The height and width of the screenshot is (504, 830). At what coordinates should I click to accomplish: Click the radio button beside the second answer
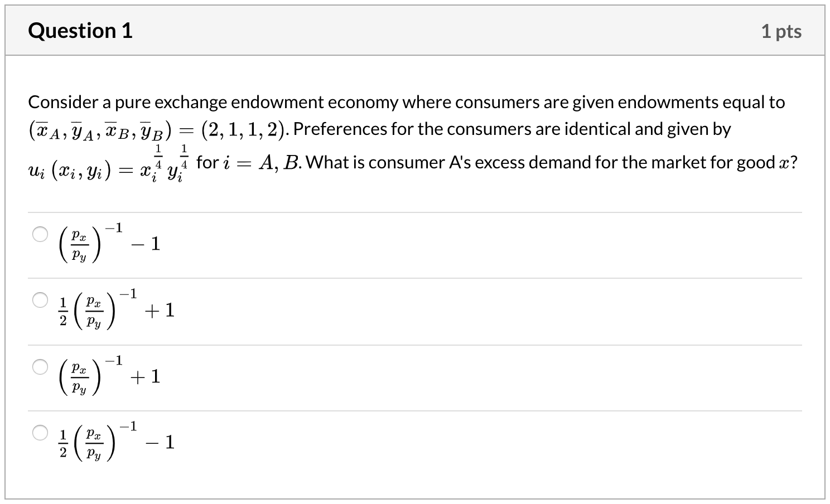(x=40, y=301)
